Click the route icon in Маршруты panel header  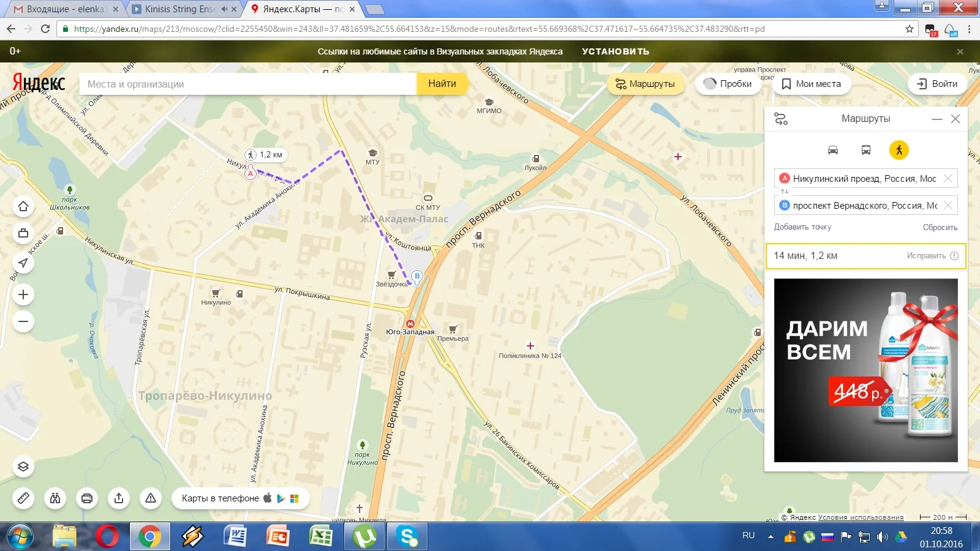pos(781,119)
